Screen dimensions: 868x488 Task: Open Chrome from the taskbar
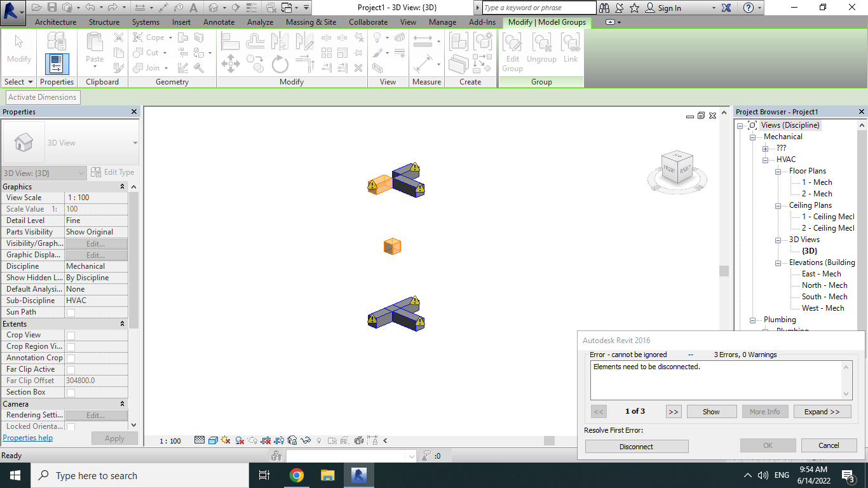296,475
